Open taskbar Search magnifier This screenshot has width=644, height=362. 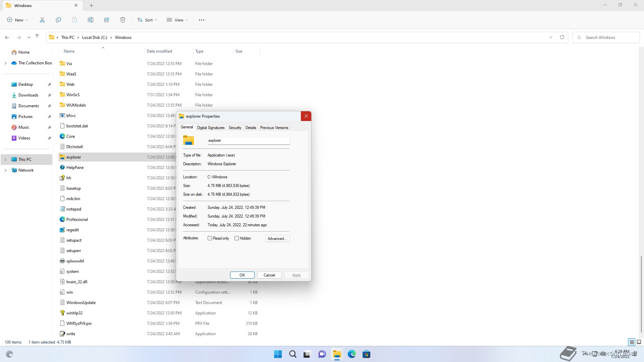tap(293, 354)
